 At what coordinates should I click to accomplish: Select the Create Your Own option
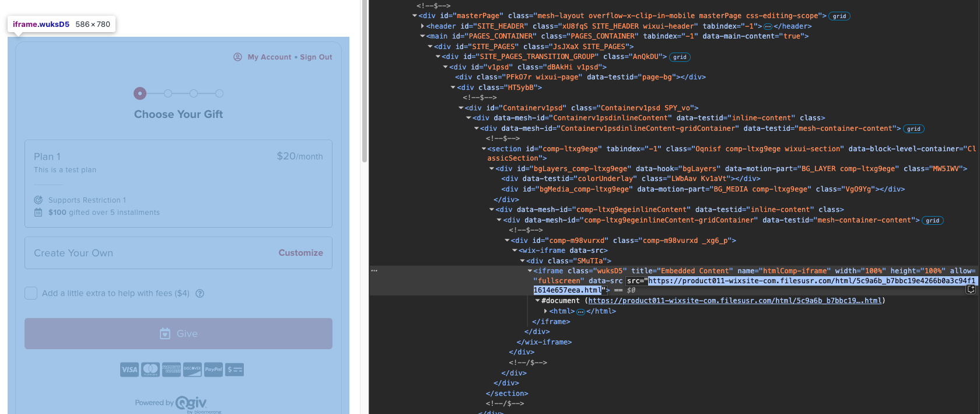178,253
